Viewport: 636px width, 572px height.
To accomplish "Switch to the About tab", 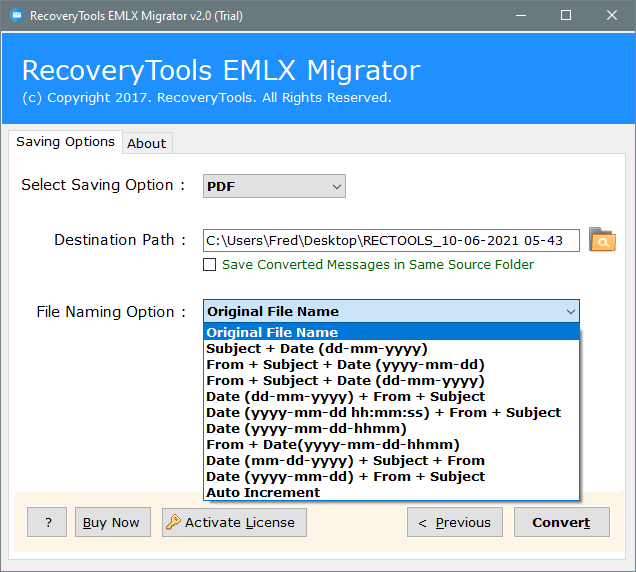I will click(x=147, y=143).
